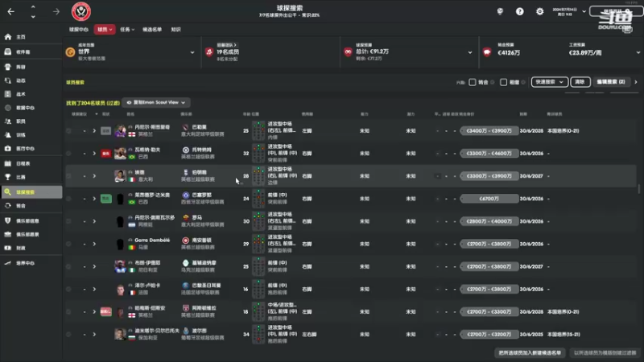The height and width of the screenshot is (362, 644).
Task: Click the 19名成员 scouting team badge icon
Action: pyautogui.click(x=209, y=52)
